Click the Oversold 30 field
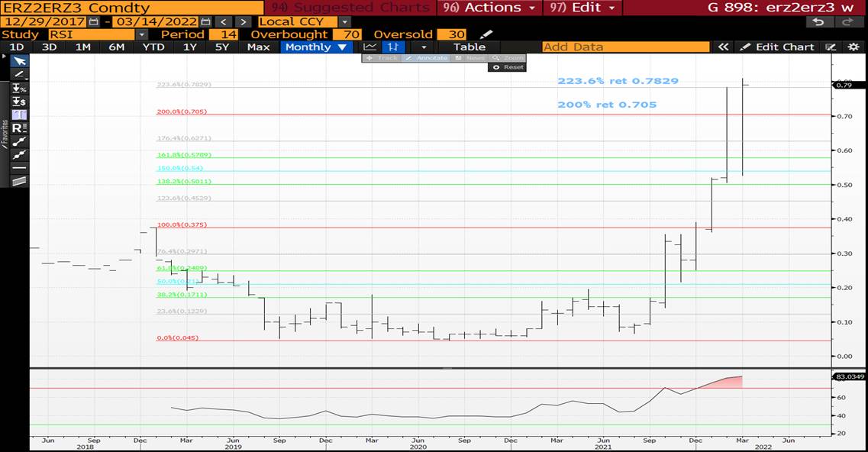Image resolution: width=868 pixels, height=452 pixels. point(451,34)
